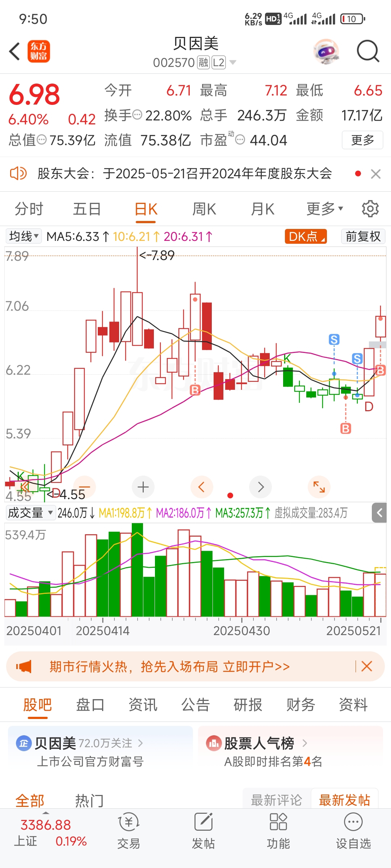This screenshot has height=868, width=391.
Task: Select the 日K chart tab
Action: (146, 209)
